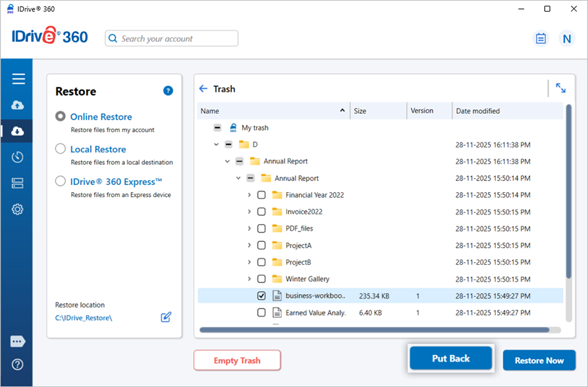Open the settings gear in sidebar

pyautogui.click(x=18, y=209)
